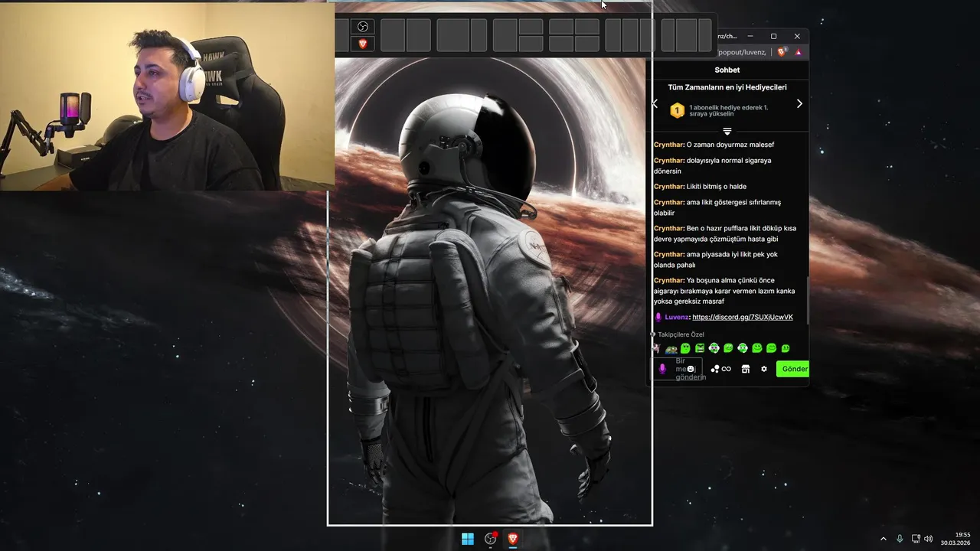Screen dimensions: 980x551
Task: Open the discord.gg invite link
Action: click(743, 317)
